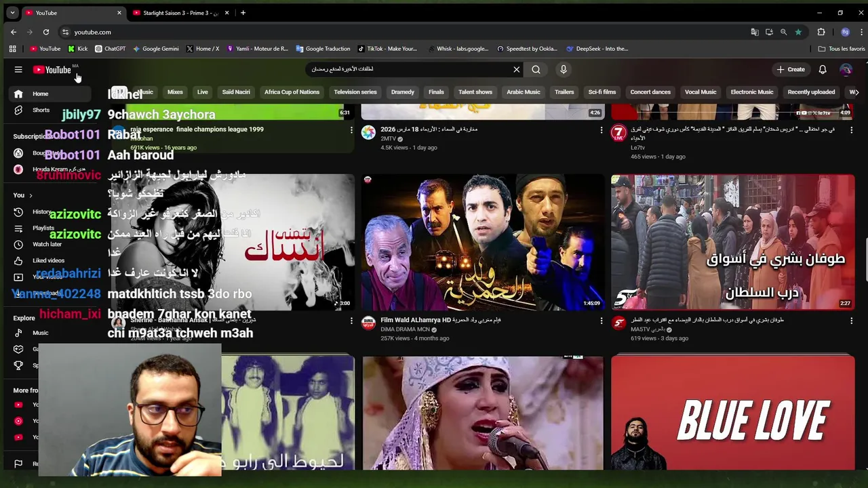Open DIMA DRAMA MCN channel link
The height and width of the screenshot is (488, 868).
tap(405, 329)
